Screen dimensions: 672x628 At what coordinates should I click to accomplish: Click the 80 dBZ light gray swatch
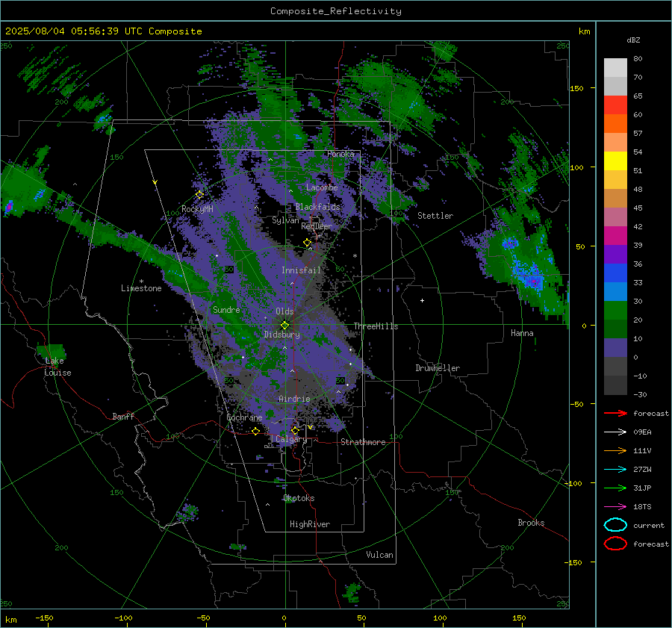point(615,67)
